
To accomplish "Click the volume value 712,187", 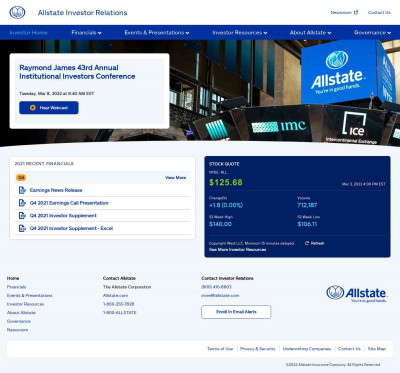I will pos(307,205).
